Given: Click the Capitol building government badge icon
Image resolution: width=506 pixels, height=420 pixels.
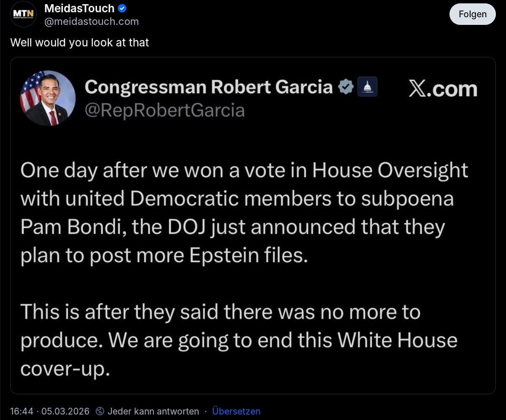Looking at the screenshot, I should [x=367, y=87].
